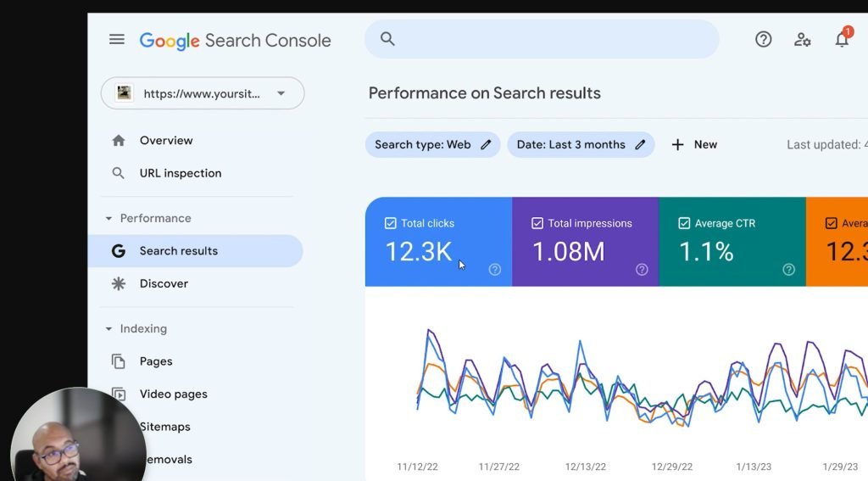Open Removals
Viewport: 868px width, 481px height.
[x=170, y=460]
